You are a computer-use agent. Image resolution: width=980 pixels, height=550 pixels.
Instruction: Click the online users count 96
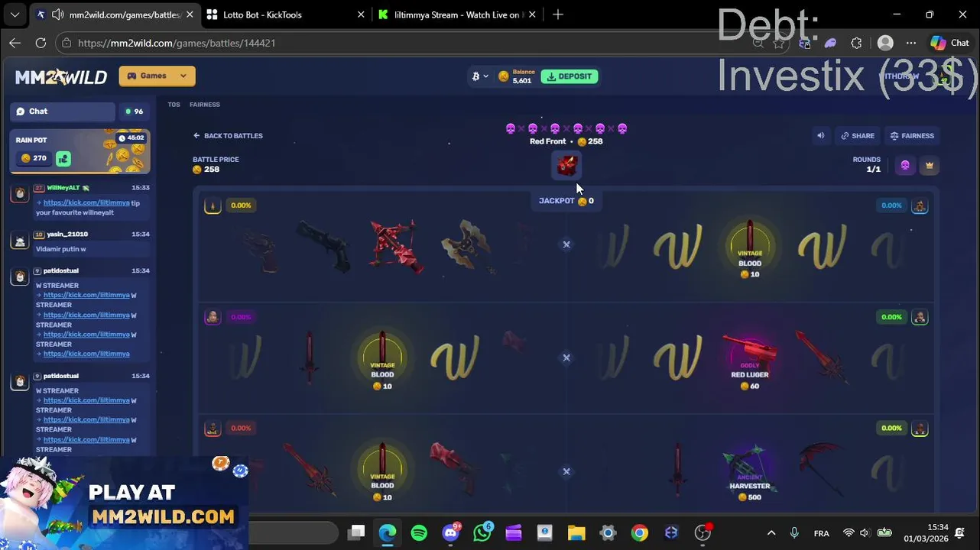pyautogui.click(x=135, y=112)
